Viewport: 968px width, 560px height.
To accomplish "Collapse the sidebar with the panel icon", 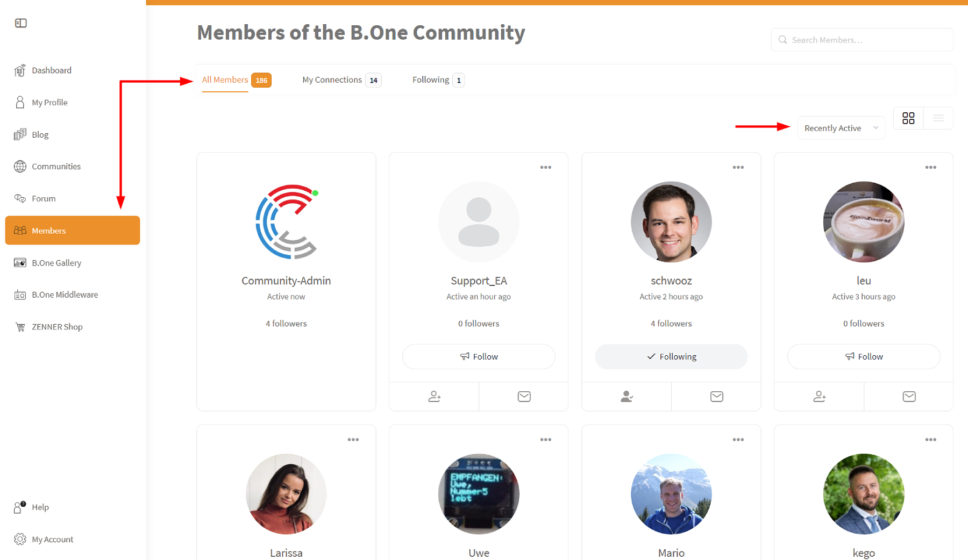I will (x=20, y=23).
